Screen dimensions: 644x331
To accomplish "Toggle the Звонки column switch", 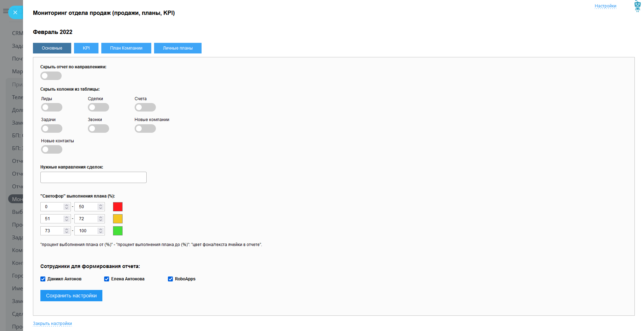I will (98, 129).
